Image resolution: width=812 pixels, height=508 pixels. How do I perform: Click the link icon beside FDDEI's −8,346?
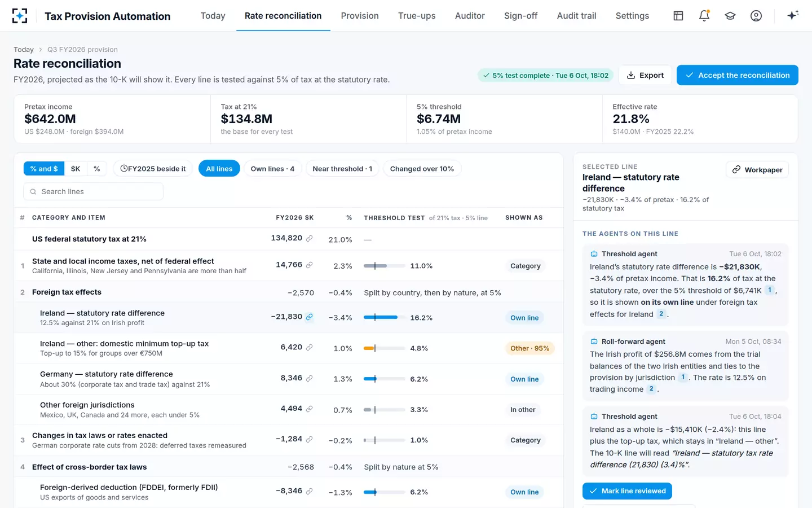pos(309,492)
